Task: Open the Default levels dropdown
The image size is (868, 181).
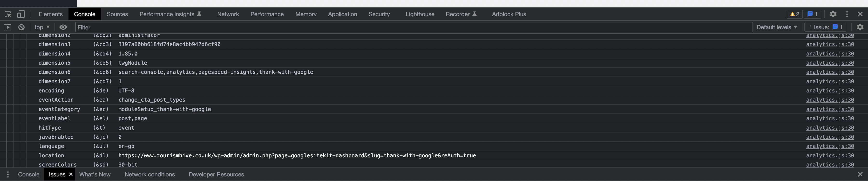Action: 777,27
